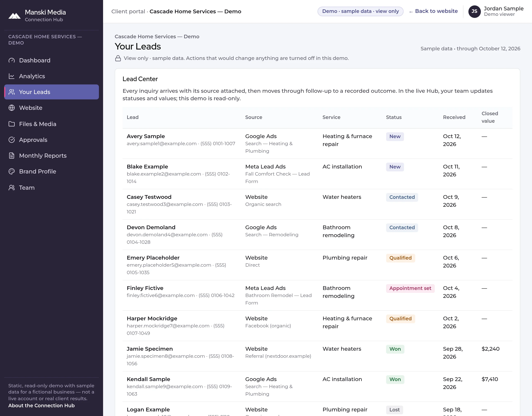The height and width of the screenshot is (416, 532).
Task: Click the Received column header
Action: coord(454,117)
